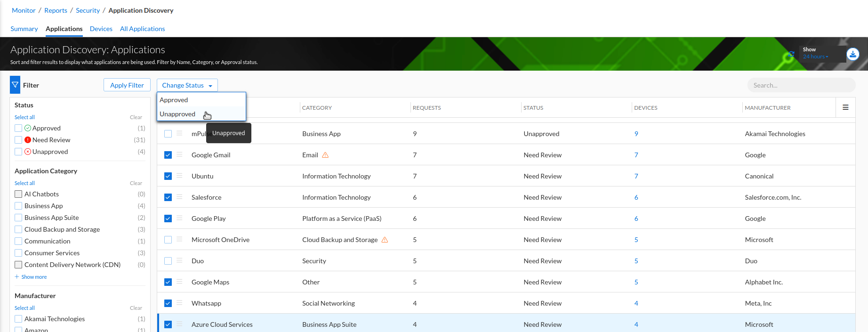868x332 pixels.
Task: Open the table column settings menu icon
Action: 845,107
